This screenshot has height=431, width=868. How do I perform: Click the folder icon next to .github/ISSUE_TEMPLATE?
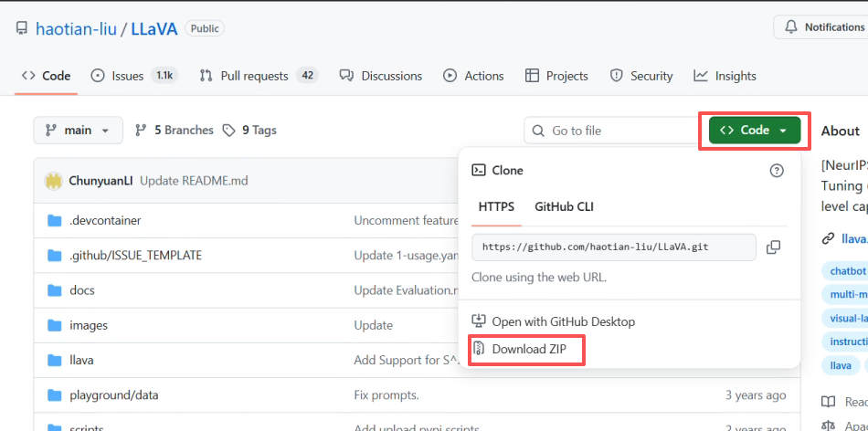tap(54, 256)
